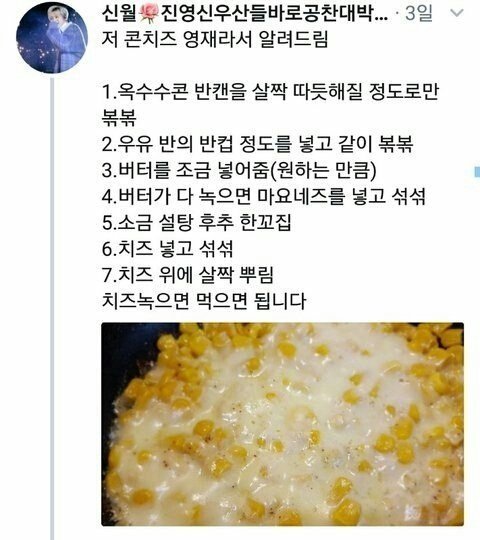Screen dimensions: 480x540
Task: Click the tweet's opening line 저 콘치즈 영재라서 알려드림
Action: click(x=215, y=39)
